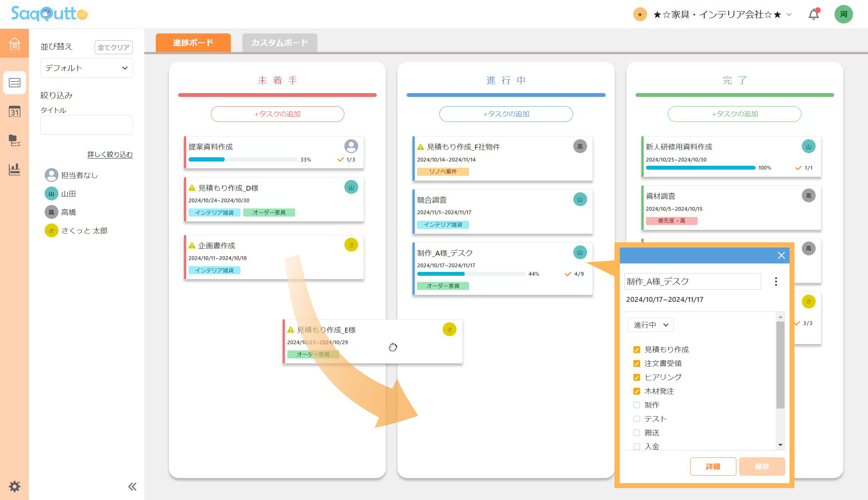This screenshot has width=868, height=500.
Task: Uncheck the 見積もり作成 checkbox
Action: point(636,350)
